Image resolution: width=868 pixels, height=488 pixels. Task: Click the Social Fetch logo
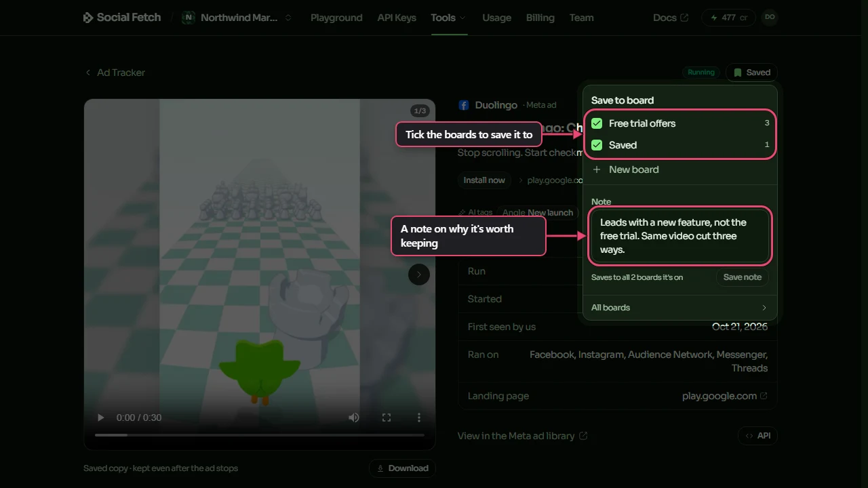click(x=122, y=18)
